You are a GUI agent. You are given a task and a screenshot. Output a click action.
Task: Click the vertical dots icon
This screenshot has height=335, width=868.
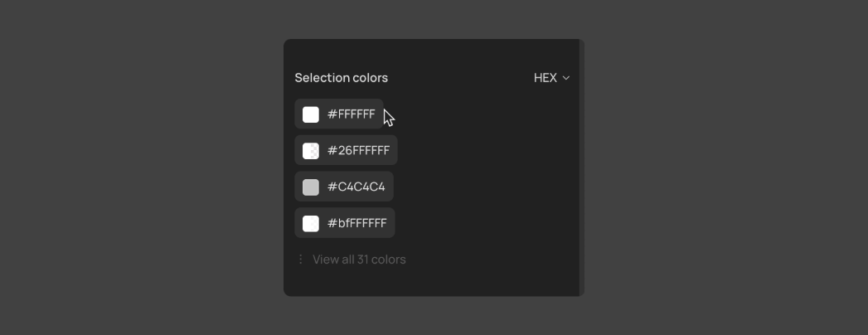[301, 260]
